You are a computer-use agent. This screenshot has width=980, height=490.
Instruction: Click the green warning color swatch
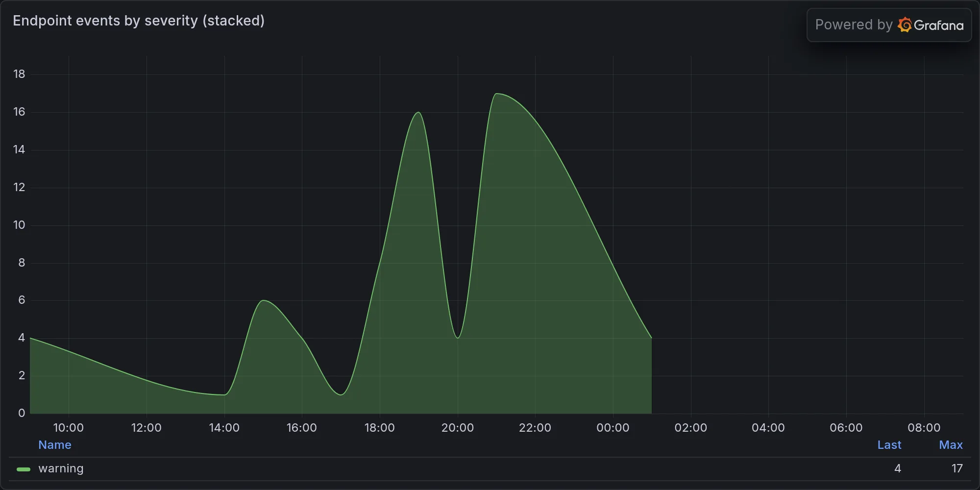click(x=24, y=469)
